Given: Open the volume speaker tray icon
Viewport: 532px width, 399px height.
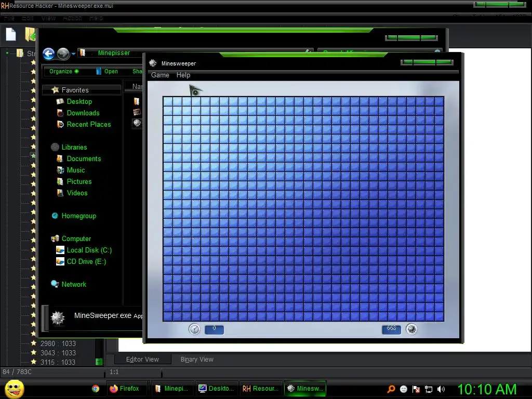Looking at the screenshot, I should pyautogui.click(x=441, y=389).
